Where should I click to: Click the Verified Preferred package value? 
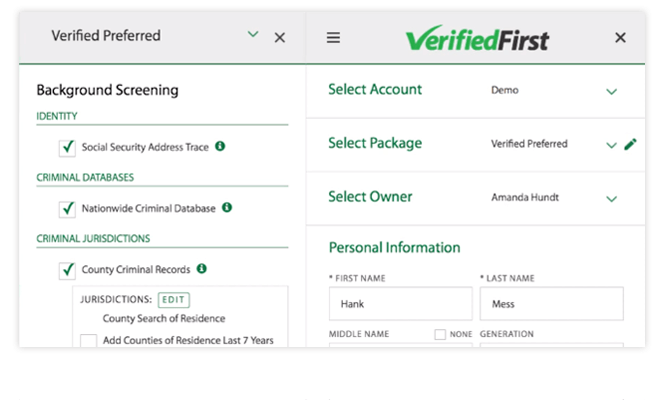click(x=529, y=144)
